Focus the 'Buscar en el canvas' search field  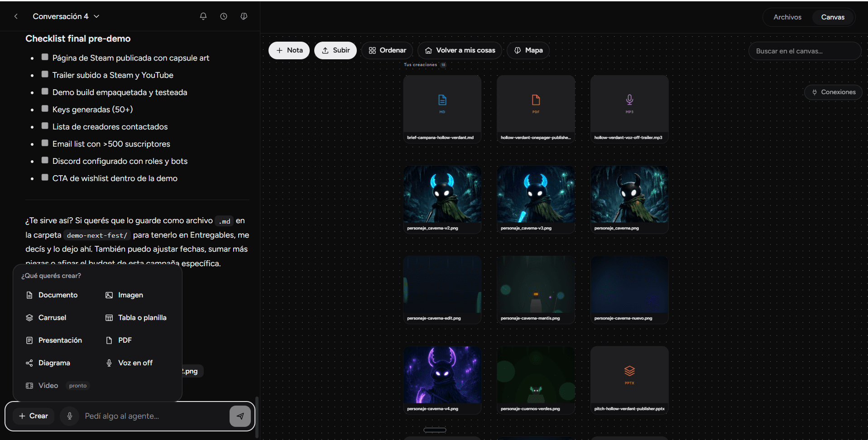pyautogui.click(x=805, y=51)
